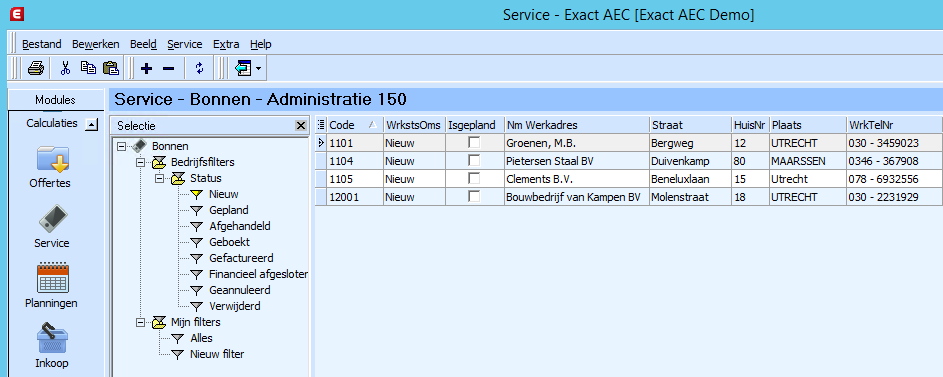This screenshot has width=943, height=377.
Task: Refresh the list with blue arrows icon
Action: pyautogui.click(x=200, y=69)
